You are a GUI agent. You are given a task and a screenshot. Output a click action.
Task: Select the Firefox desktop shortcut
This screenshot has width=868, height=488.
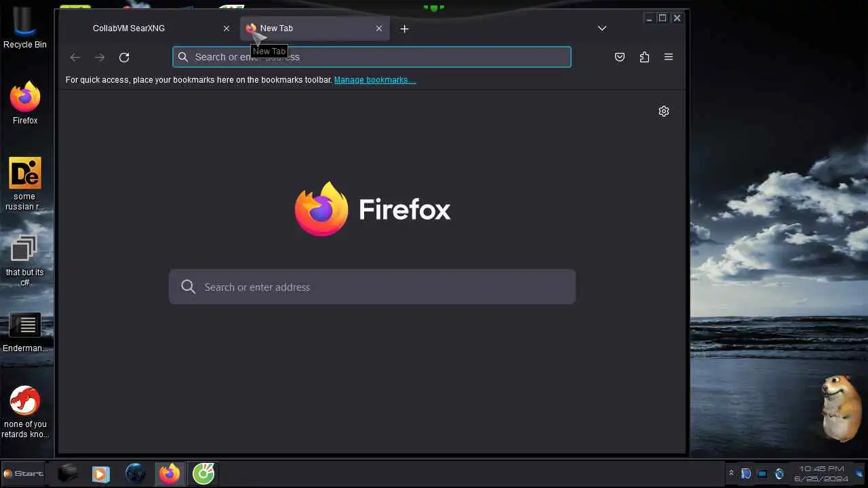pyautogui.click(x=25, y=103)
